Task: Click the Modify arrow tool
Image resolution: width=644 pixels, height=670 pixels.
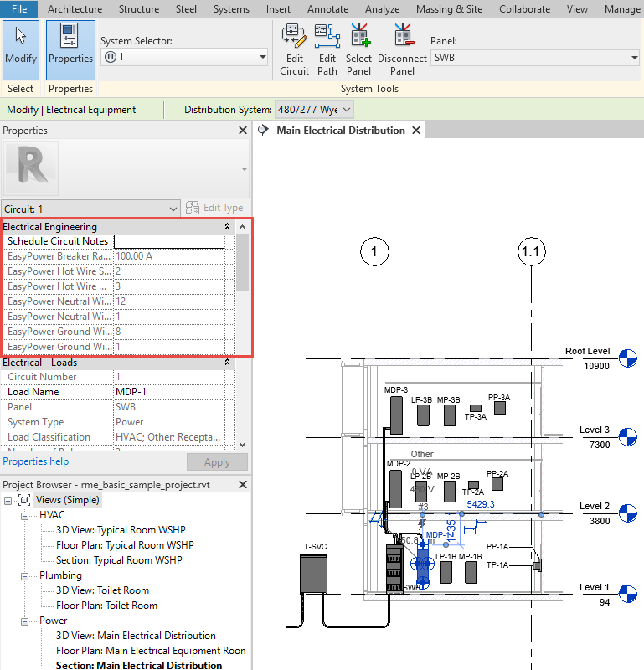Action: tap(21, 49)
